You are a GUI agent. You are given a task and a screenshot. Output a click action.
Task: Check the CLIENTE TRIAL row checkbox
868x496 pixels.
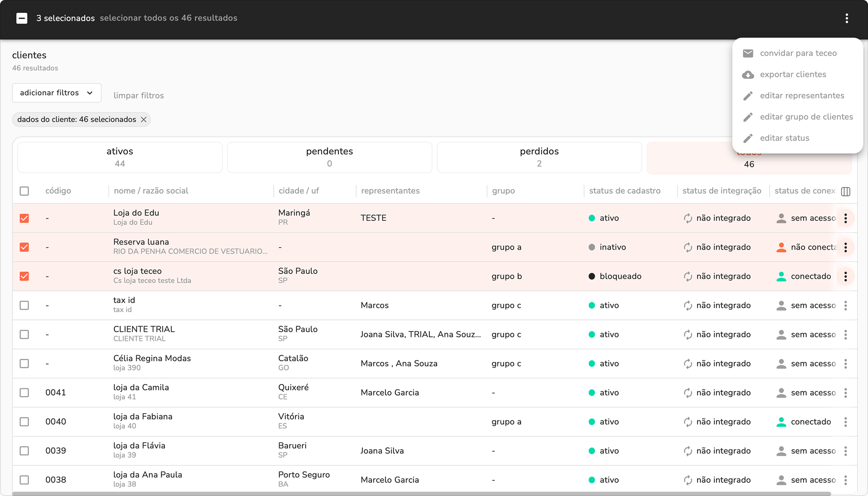point(24,334)
